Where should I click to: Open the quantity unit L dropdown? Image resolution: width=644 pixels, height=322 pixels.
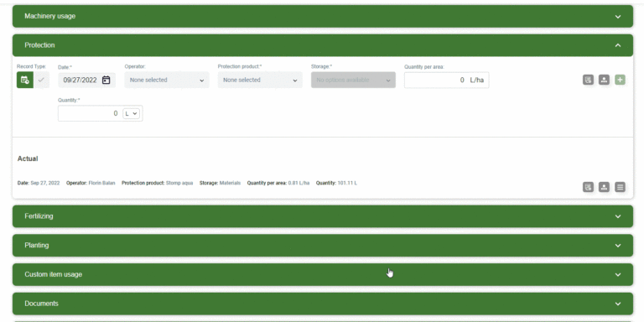coord(132,113)
